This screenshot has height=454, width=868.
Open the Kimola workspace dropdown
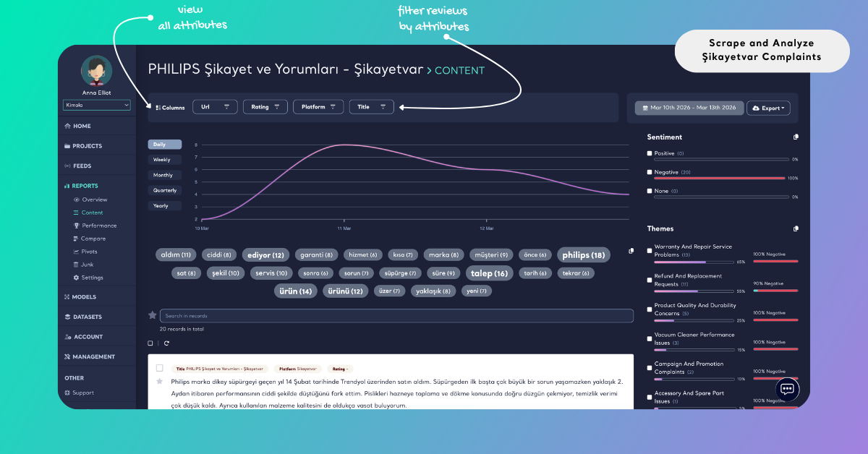coord(97,105)
